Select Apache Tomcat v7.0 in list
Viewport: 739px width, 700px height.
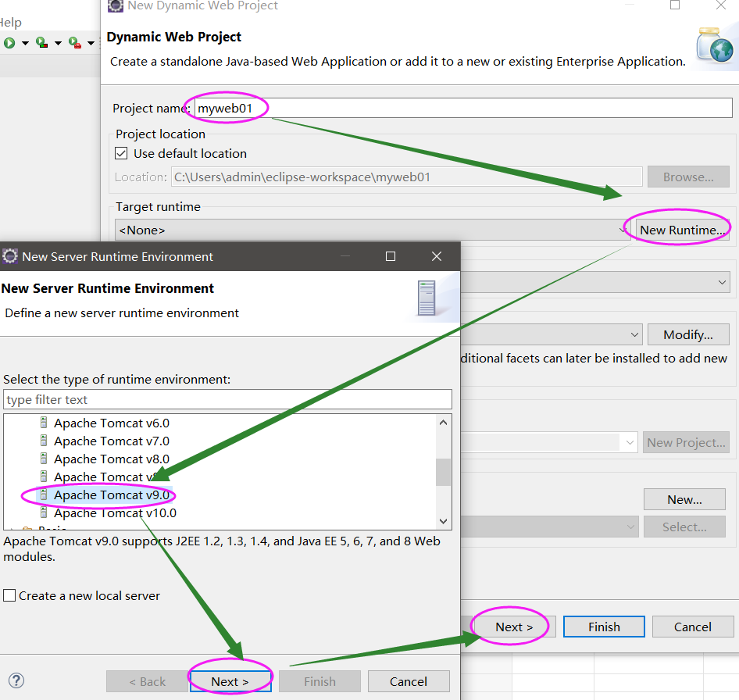[x=111, y=441]
